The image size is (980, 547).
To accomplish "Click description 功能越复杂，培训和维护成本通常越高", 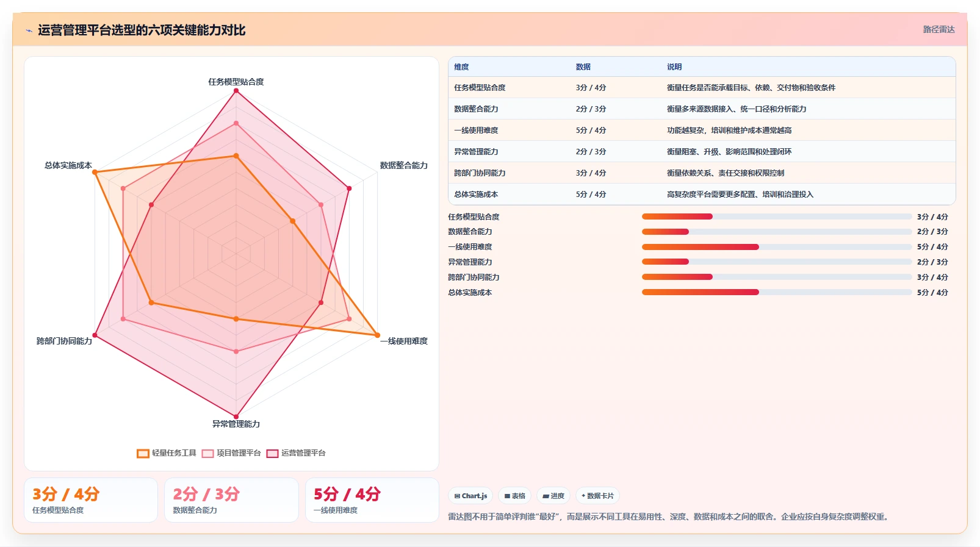I will click(x=729, y=130).
